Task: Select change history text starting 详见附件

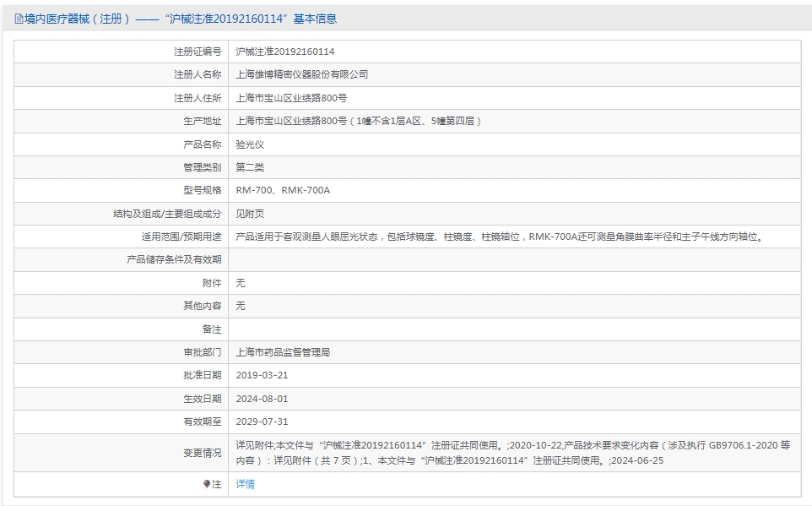Action: click(x=512, y=453)
